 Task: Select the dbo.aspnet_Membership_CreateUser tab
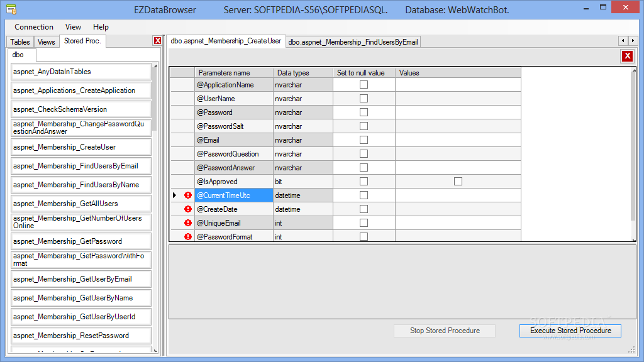pyautogui.click(x=226, y=41)
